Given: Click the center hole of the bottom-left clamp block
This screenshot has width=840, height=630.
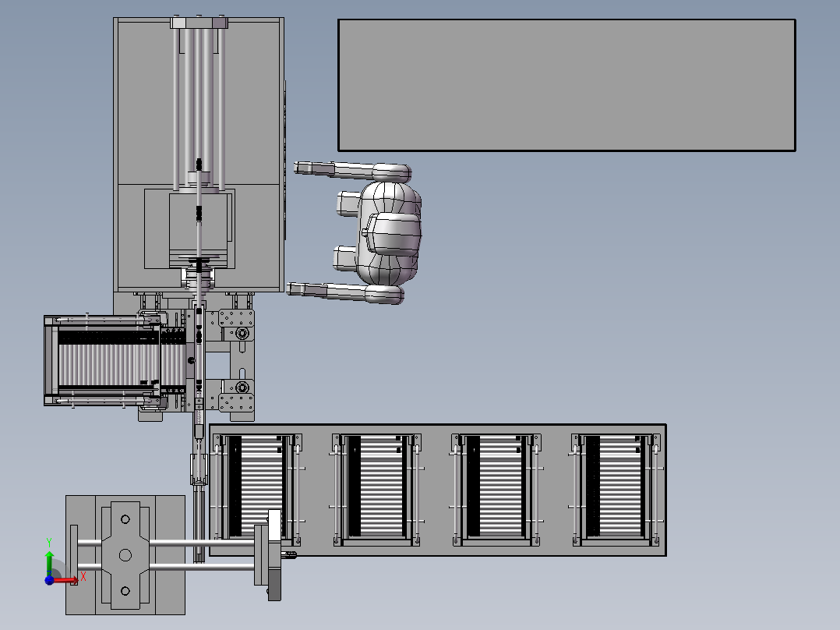Looking at the screenshot, I should [125, 555].
